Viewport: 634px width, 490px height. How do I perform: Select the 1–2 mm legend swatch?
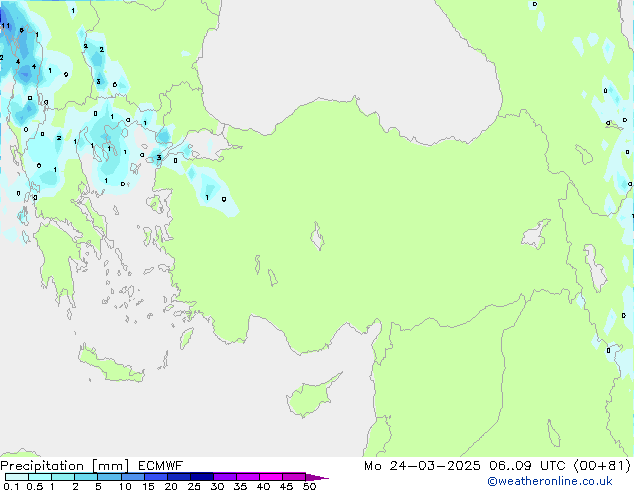[63, 477]
